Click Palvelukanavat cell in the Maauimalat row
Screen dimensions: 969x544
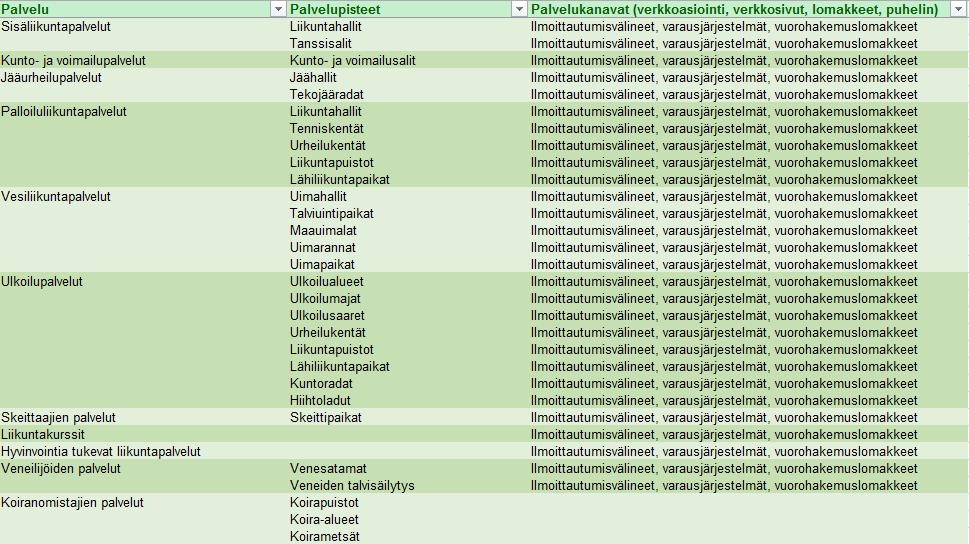(x=748, y=231)
